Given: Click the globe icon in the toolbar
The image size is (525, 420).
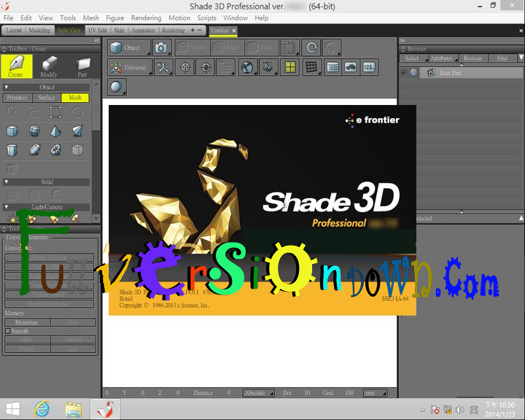Looking at the screenshot, I should 248,67.
